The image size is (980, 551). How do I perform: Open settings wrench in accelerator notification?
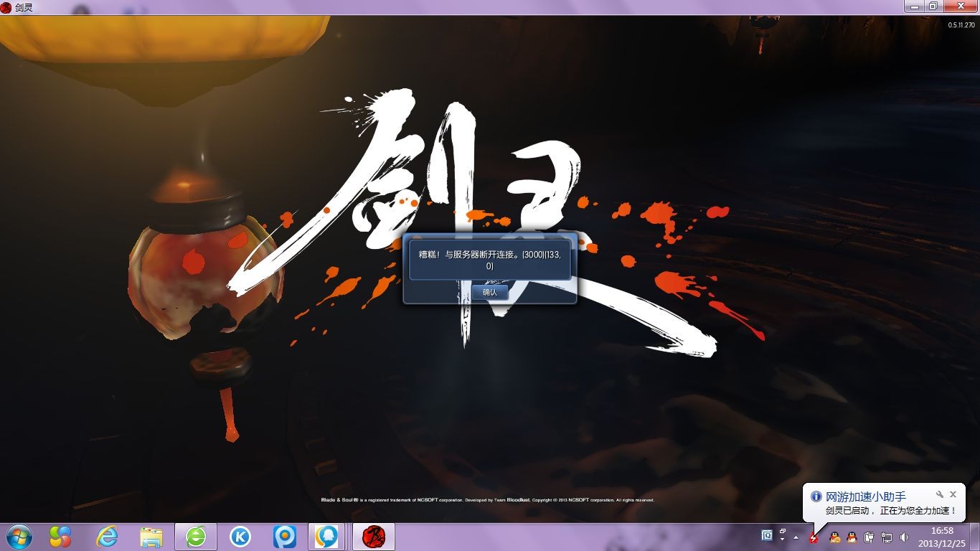(x=939, y=494)
